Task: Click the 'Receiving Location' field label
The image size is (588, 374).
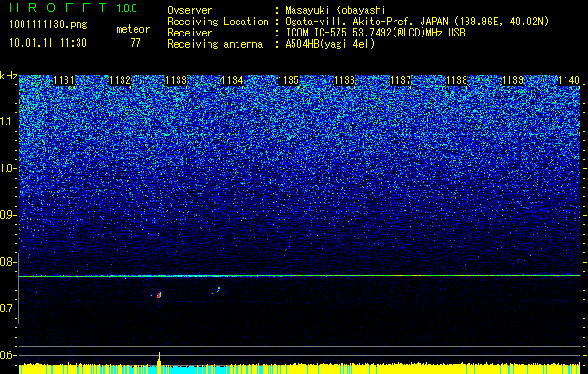Action: pos(218,22)
